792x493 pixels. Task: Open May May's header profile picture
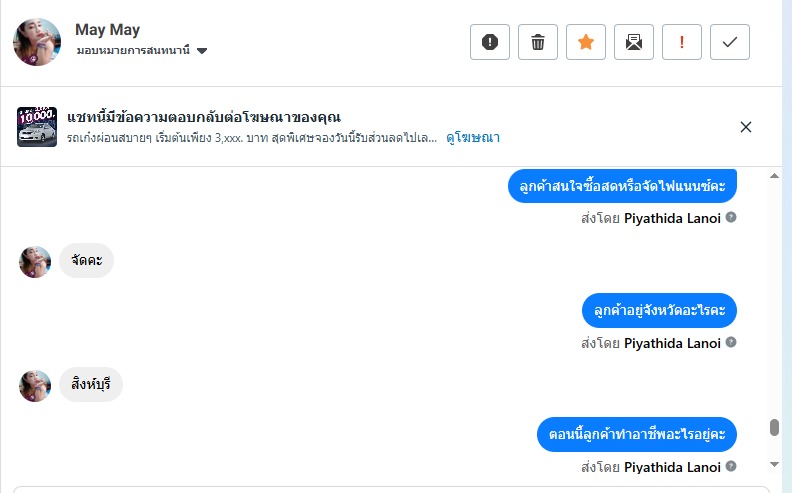point(37,42)
